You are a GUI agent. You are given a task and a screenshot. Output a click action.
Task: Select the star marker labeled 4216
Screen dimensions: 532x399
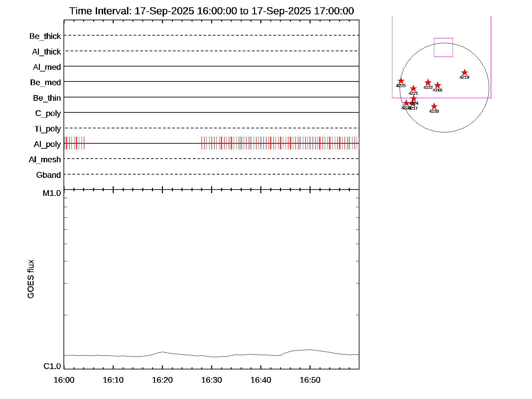(x=438, y=85)
